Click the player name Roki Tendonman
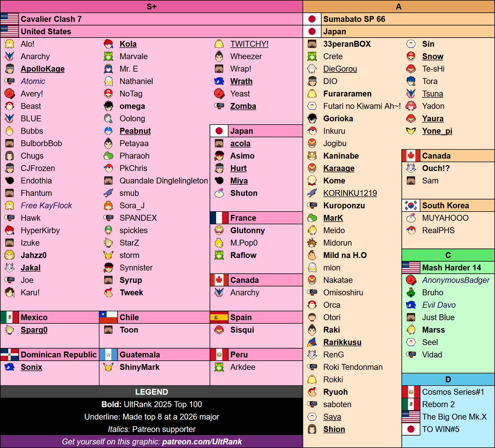The height and width of the screenshot is (448, 495). (x=353, y=367)
